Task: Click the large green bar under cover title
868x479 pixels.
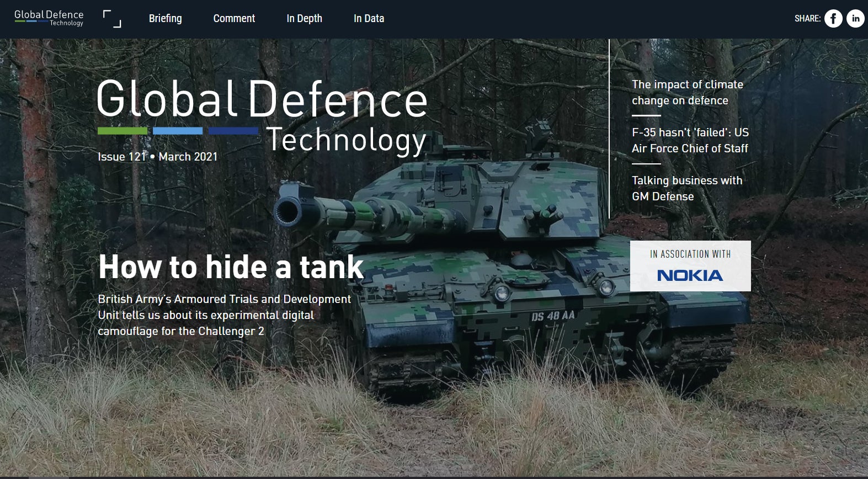Action: point(123,131)
